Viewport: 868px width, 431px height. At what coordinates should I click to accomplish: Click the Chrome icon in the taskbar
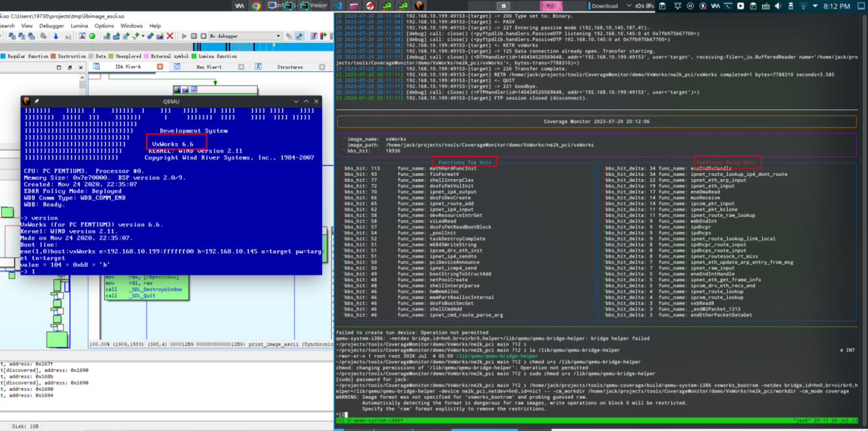coord(256,5)
